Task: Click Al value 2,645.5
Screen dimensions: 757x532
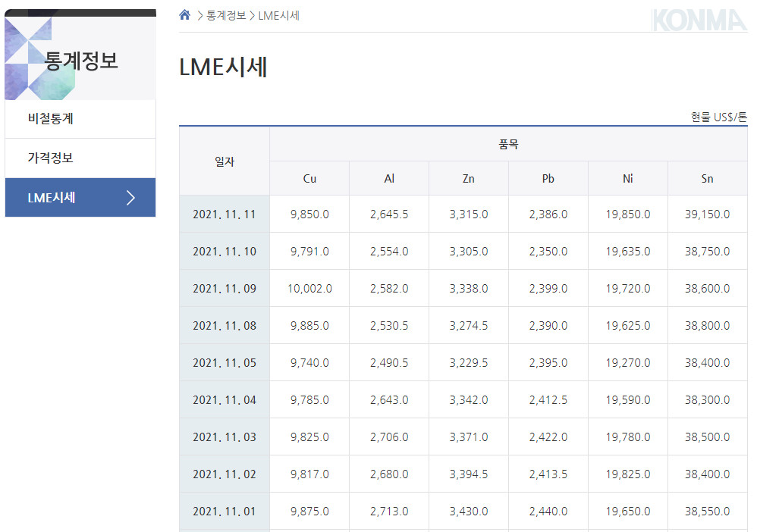Action: click(389, 214)
